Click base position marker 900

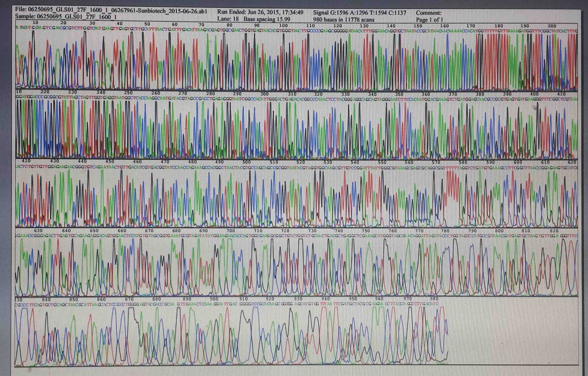point(214,299)
